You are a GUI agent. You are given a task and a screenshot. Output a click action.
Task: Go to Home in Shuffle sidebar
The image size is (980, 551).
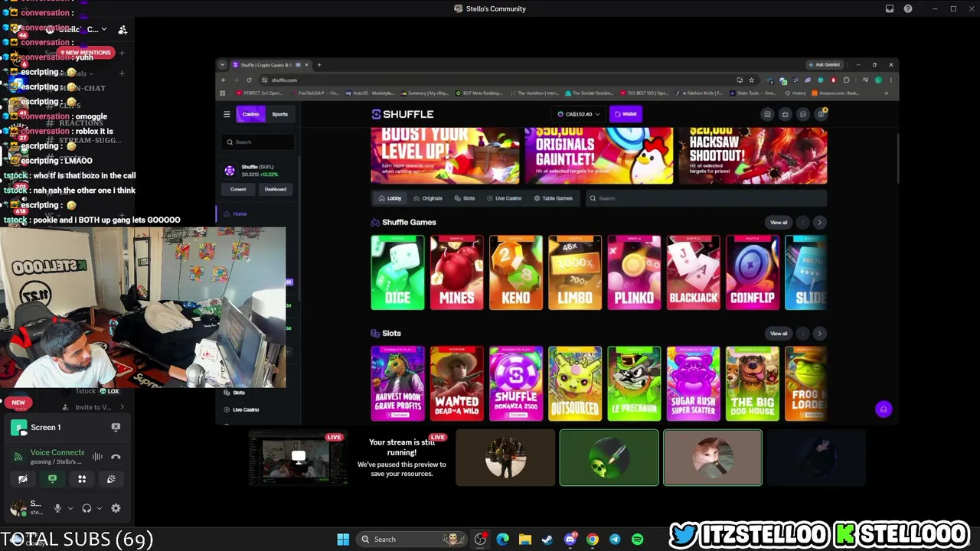click(x=240, y=214)
